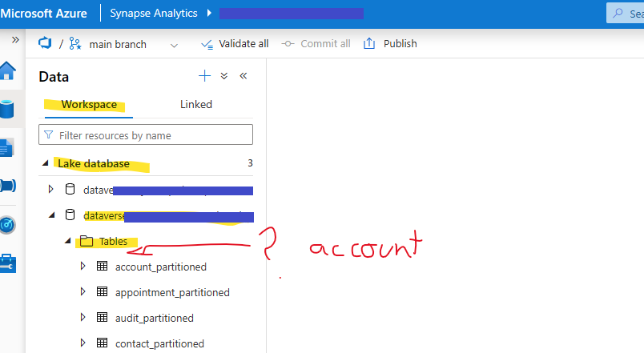
Task: Open the Data hub cylinder icon
Action: [x=7, y=109]
